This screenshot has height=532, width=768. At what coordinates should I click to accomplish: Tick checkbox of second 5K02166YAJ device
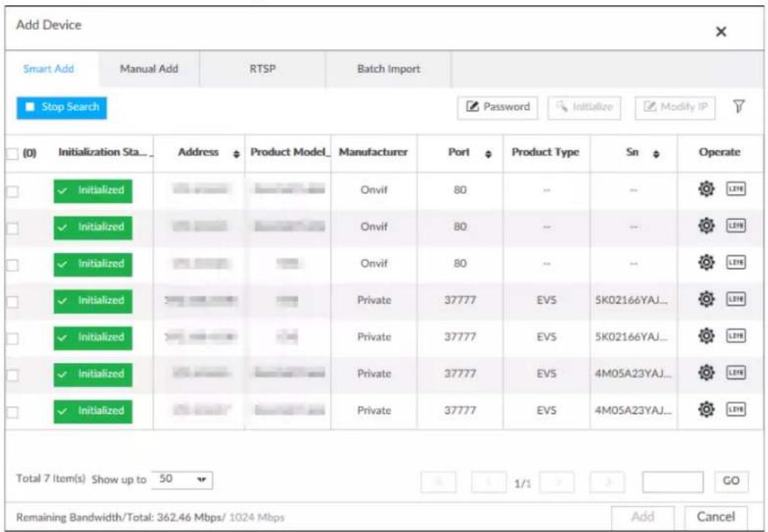click(x=12, y=338)
